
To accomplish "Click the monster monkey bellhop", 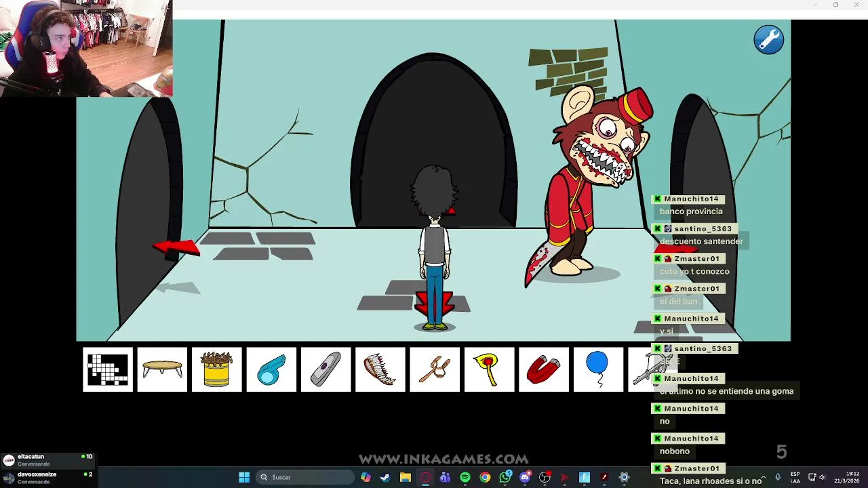I will click(x=589, y=183).
